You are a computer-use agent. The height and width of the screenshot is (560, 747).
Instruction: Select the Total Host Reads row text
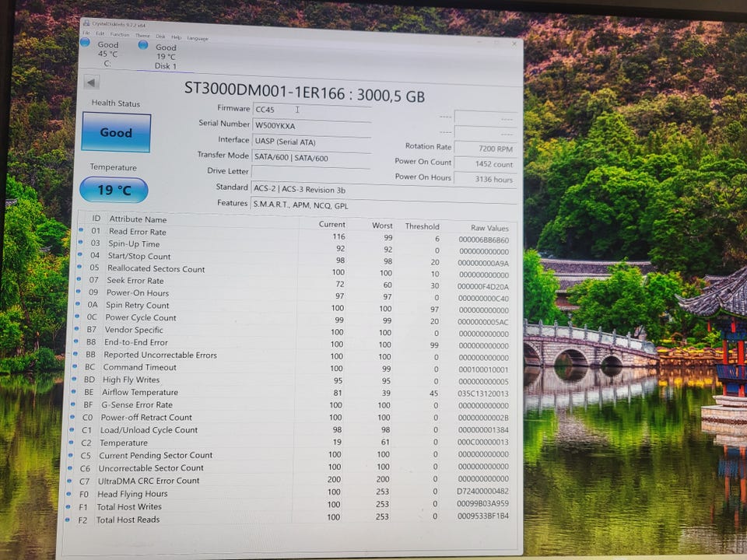click(x=128, y=520)
